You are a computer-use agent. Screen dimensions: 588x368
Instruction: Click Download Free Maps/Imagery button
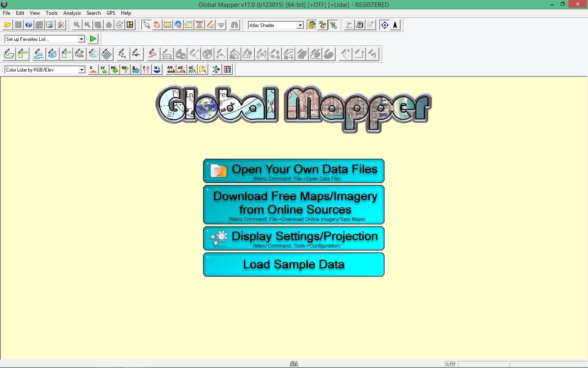click(294, 204)
